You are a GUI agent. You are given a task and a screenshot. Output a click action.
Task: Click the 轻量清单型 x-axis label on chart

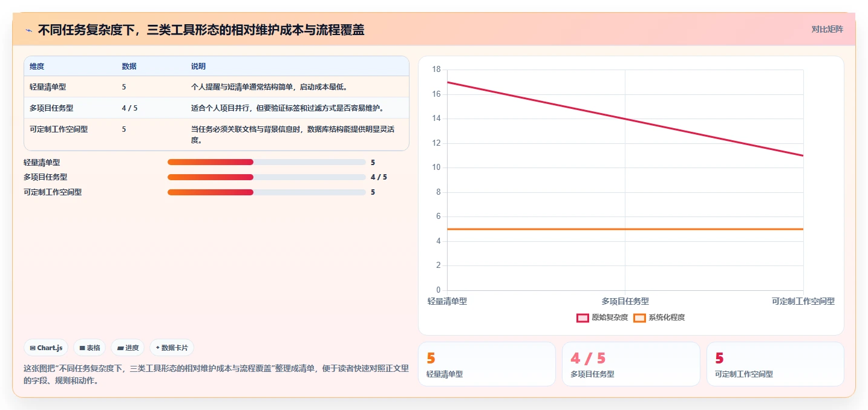coord(447,301)
